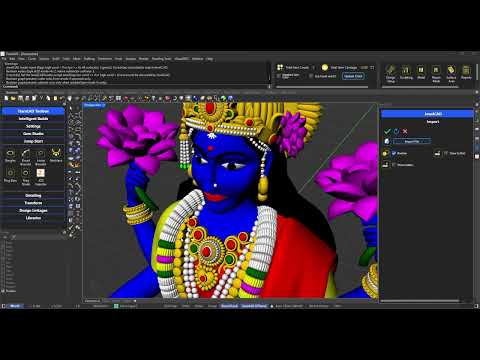Open the 3D Importer icon in Jump Start

(x=41, y=174)
